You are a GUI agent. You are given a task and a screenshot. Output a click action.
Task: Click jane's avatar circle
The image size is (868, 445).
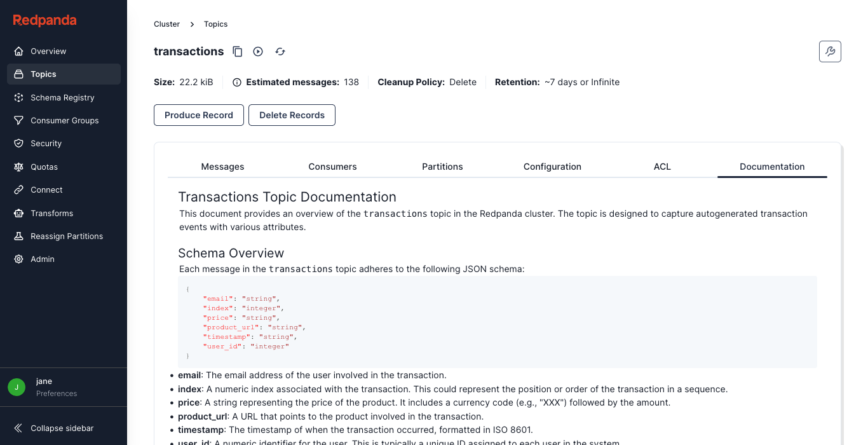(x=16, y=387)
